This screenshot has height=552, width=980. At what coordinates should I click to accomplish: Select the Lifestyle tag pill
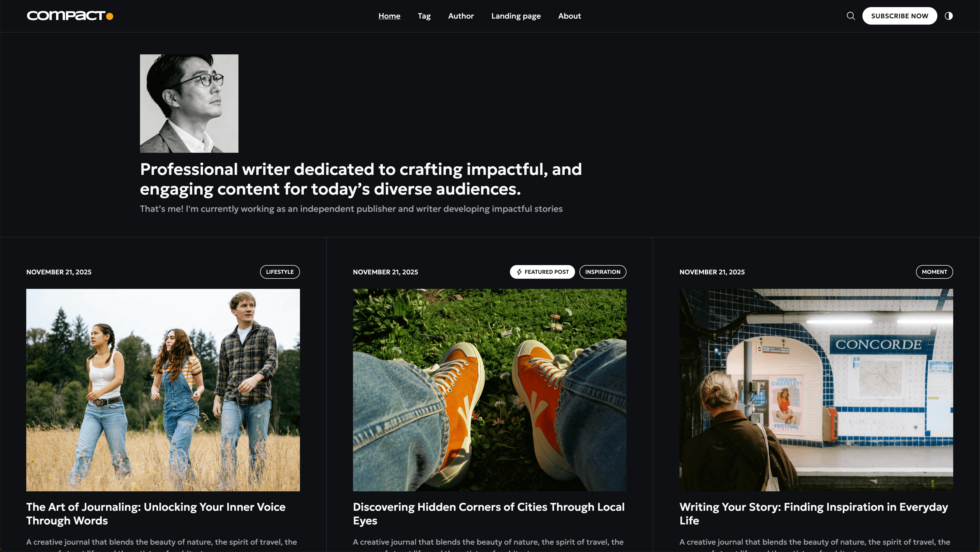tap(280, 272)
